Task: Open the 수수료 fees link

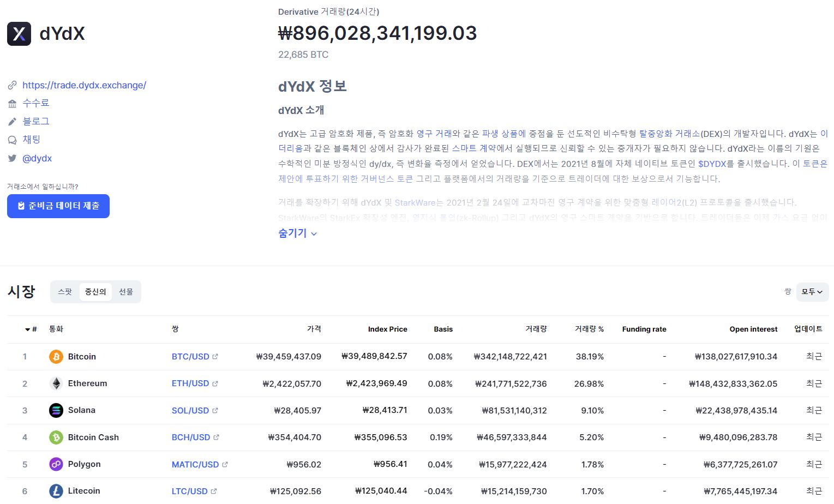Action: [36, 103]
